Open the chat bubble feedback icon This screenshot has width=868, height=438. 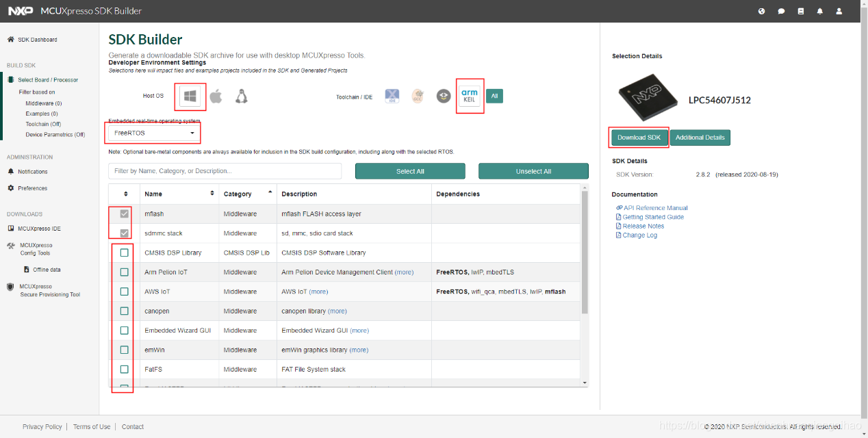[x=781, y=12]
